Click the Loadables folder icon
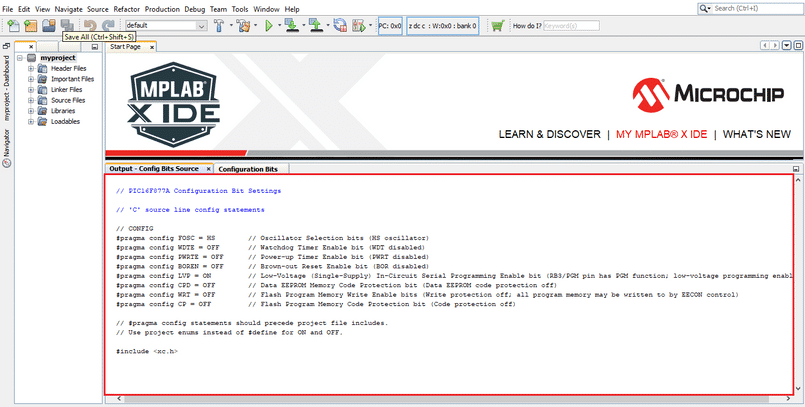Screen dimensions: 805x407 pos(42,122)
